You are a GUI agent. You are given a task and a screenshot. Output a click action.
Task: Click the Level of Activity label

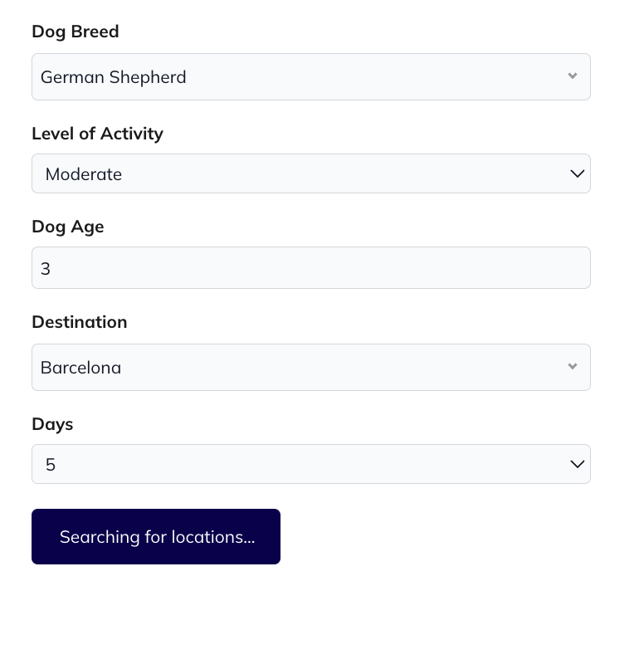tap(98, 134)
